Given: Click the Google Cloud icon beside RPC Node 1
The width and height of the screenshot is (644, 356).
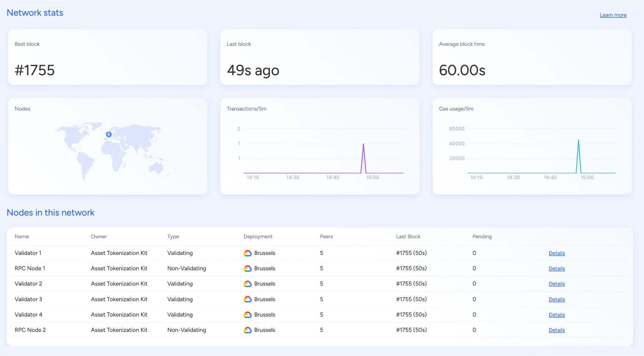Looking at the screenshot, I should 248,268.
